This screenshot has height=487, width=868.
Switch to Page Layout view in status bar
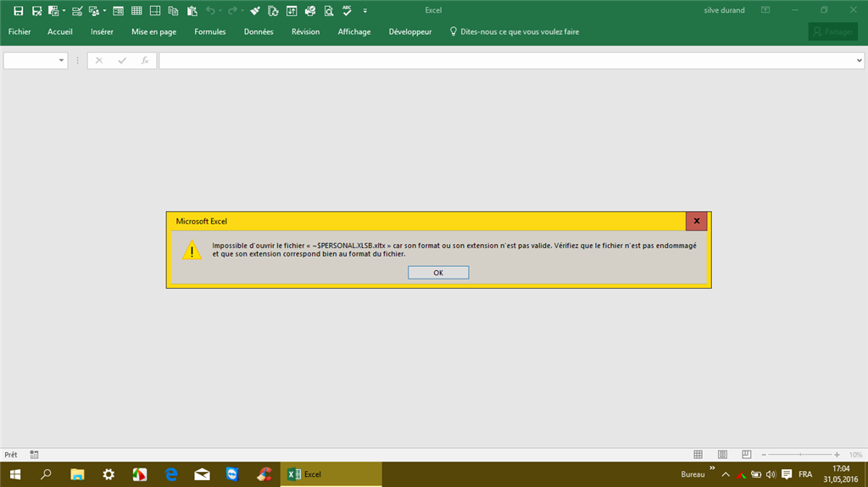coord(722,454)
